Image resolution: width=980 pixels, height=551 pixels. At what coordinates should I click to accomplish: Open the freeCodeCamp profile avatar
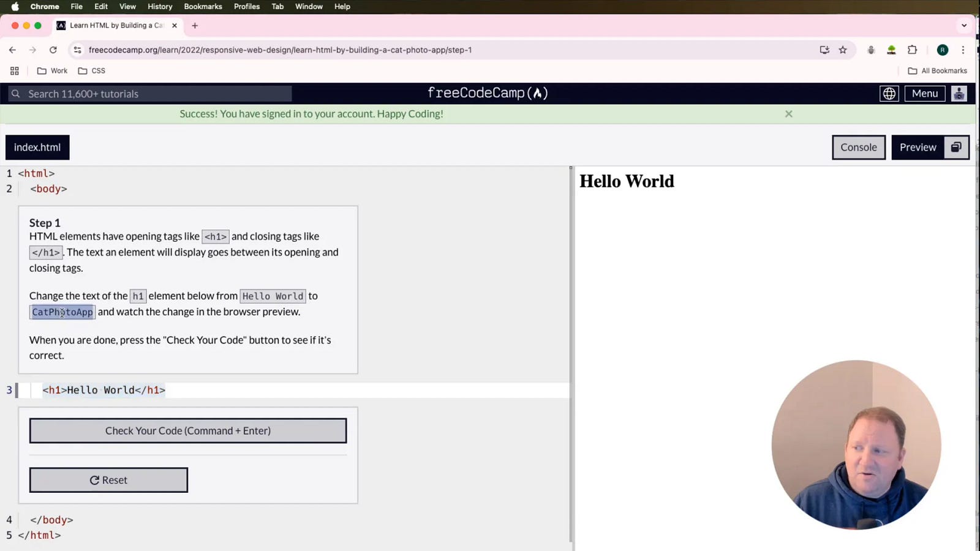pyautogui.click(x=959, y=94)
